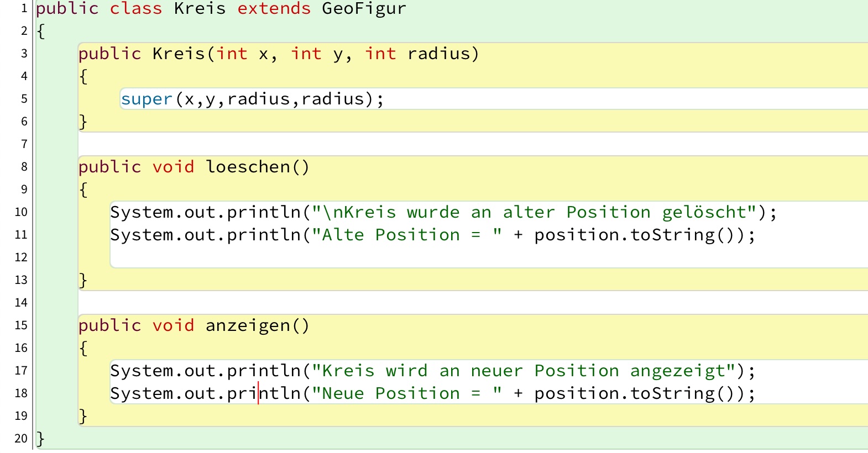This screenshot has width=868, height=453.
Task: Click the extends keyword on line 1
Action: click(274, 9)
